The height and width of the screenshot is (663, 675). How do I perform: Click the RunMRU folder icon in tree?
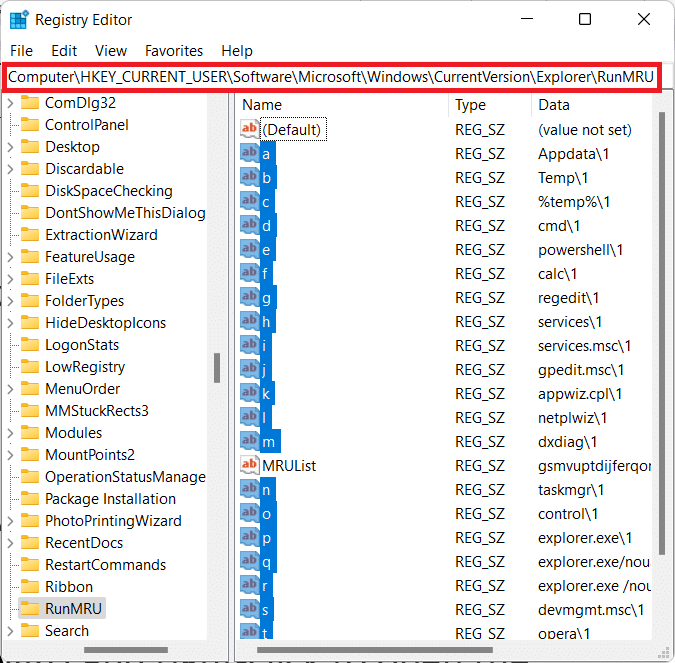pyautogui.click(x=29, y=609)
